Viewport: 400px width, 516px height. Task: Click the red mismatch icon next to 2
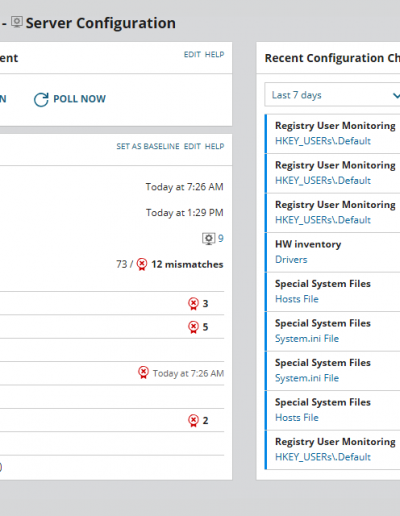tap(193, 421)
